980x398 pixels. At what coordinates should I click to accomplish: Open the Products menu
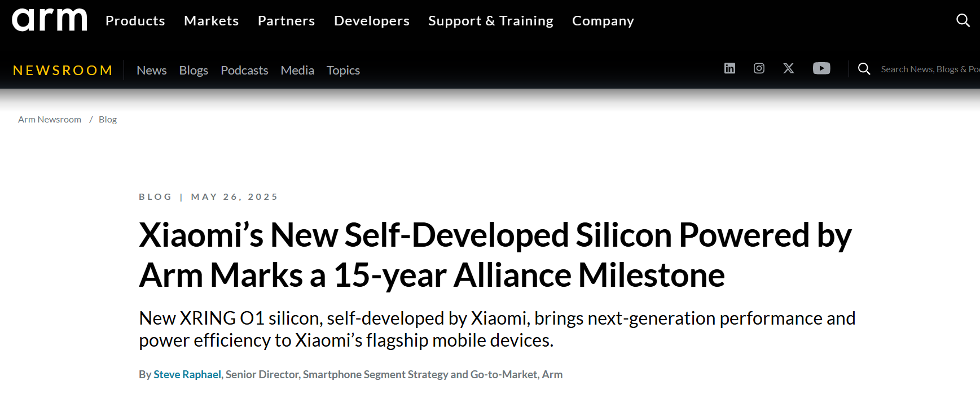click(x=135, y=21)
